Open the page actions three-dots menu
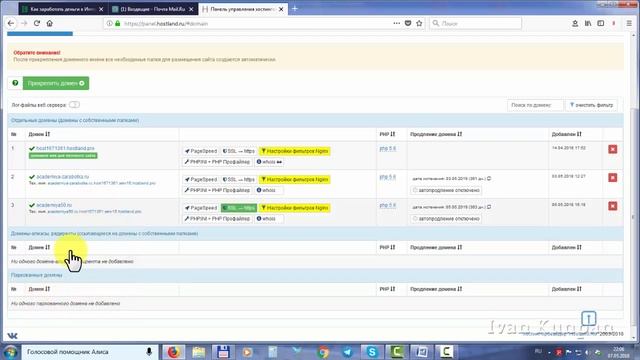Viewport: 640px width, 360px height. pyautogui.click(x=397, y=24)
